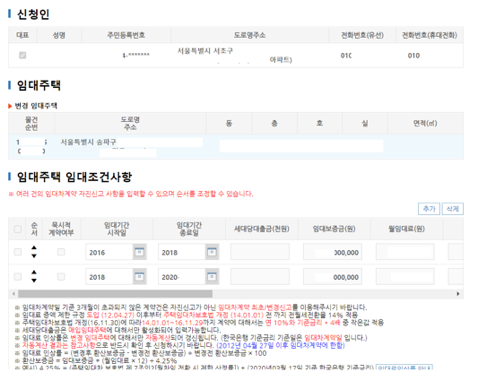Click the 전화번호(유선) column header

point(362,35)
